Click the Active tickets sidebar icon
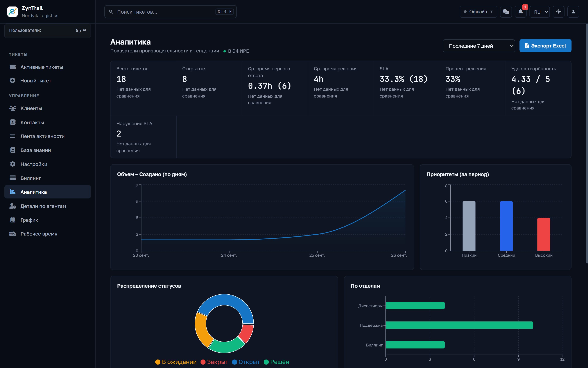588x368 pixels. point(13,67)
